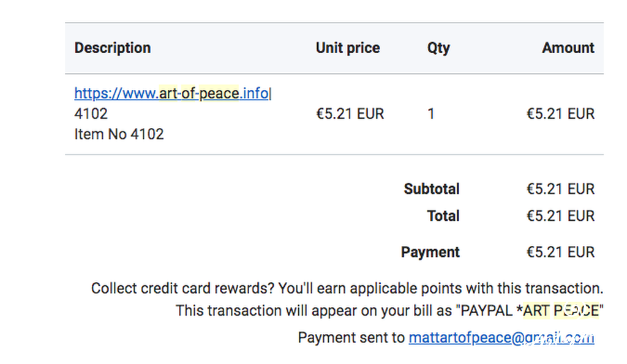Click the Payment label
The image size is (627, 364).
point(430,253)
